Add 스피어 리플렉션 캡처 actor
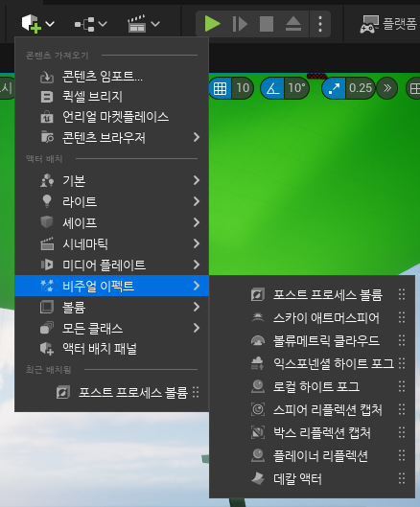 (312, 409)
